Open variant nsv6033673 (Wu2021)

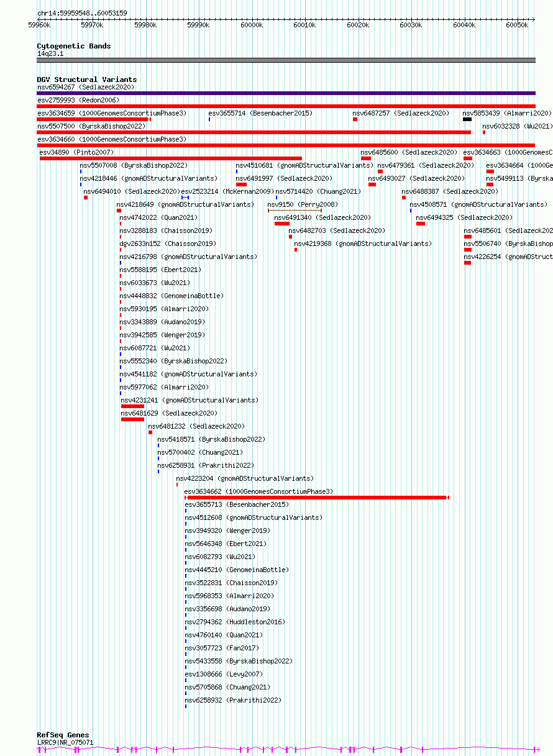pos(155,283)
